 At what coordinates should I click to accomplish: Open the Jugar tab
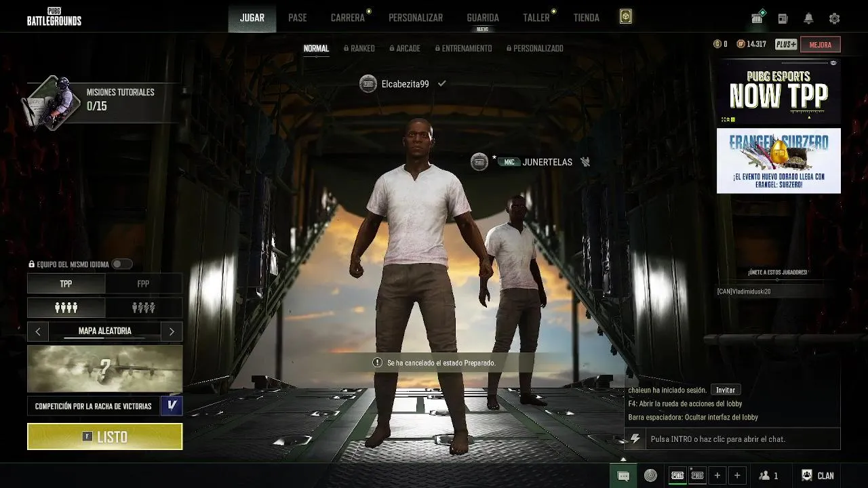252,18
